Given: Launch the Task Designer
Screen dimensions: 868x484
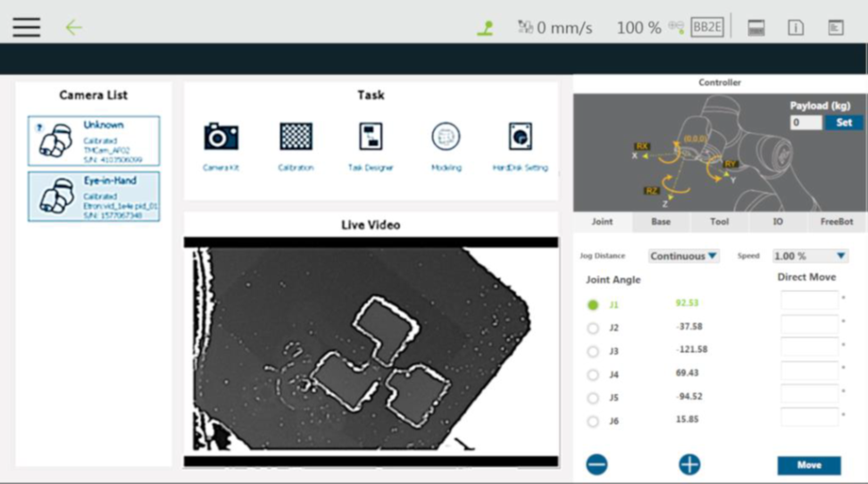Looking at the screenshot, I should tap(371, 137).
